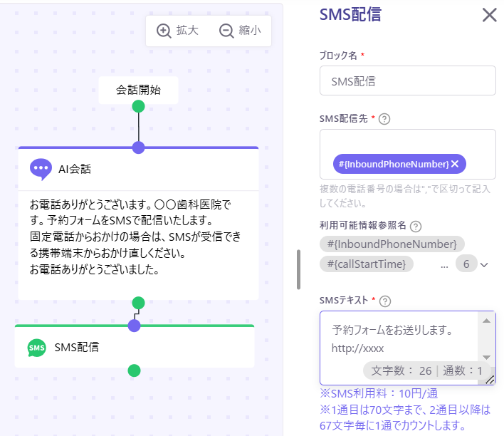This screenshot has height=436, width=504.
Task: Expand the available reference names list
Action: point(485,264)
